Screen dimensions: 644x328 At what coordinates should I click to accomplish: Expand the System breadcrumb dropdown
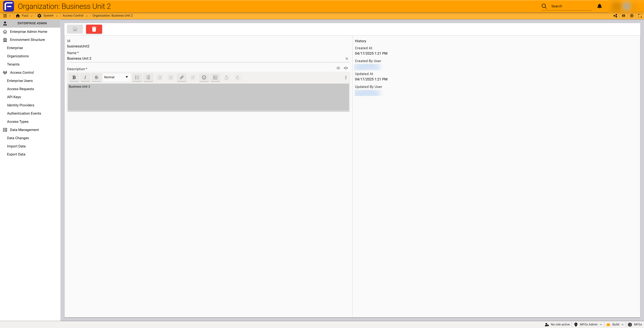57,16
